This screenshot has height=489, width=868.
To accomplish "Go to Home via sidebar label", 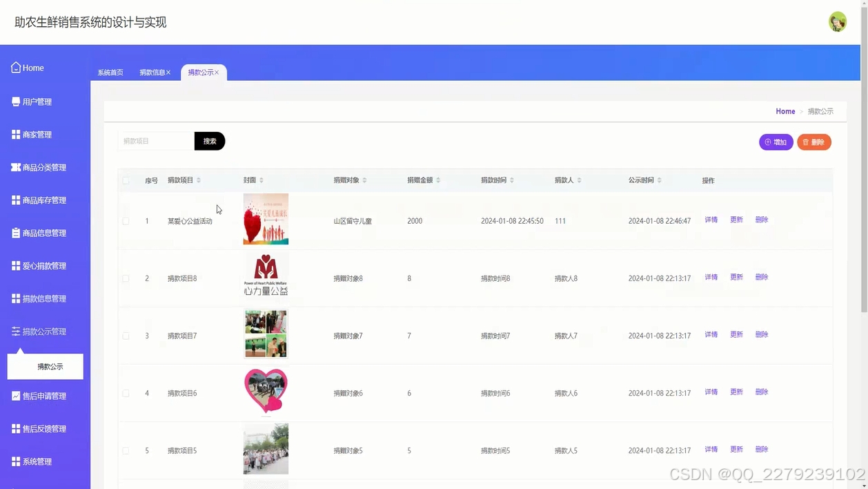I will pyautogui.click(x=33, y=68).
